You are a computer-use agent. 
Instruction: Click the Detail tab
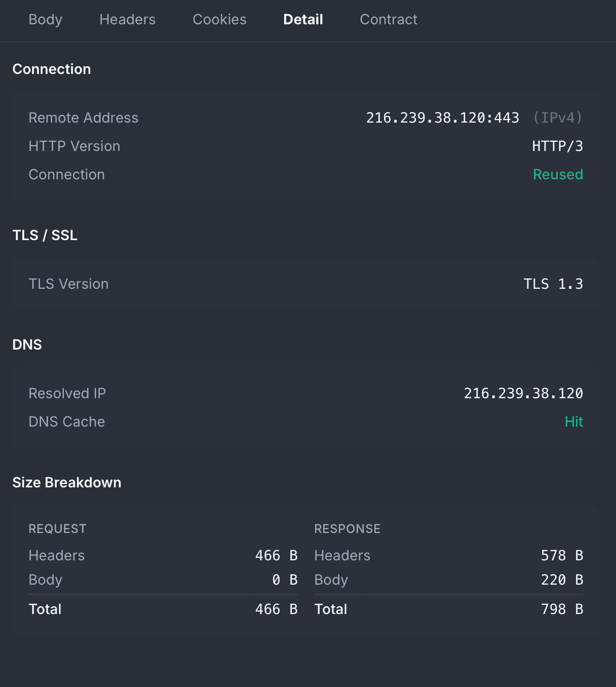303,19
